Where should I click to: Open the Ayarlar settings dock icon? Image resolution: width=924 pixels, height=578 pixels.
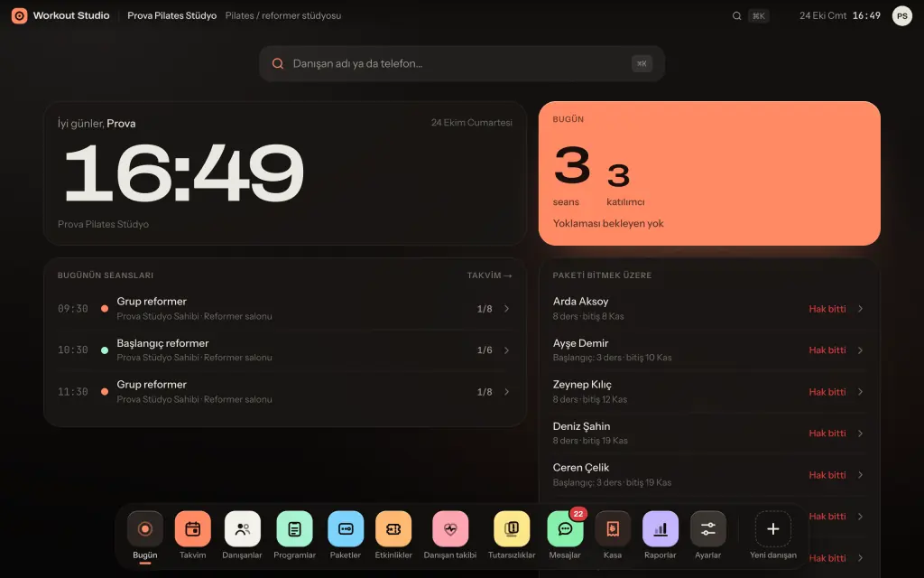click(707, 529)
